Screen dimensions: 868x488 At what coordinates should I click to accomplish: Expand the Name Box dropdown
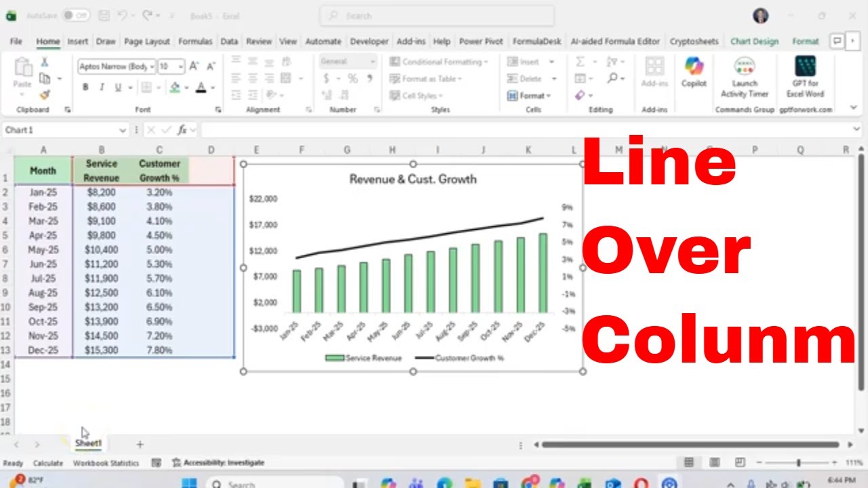pyautogui.click(x=123, y=130)
